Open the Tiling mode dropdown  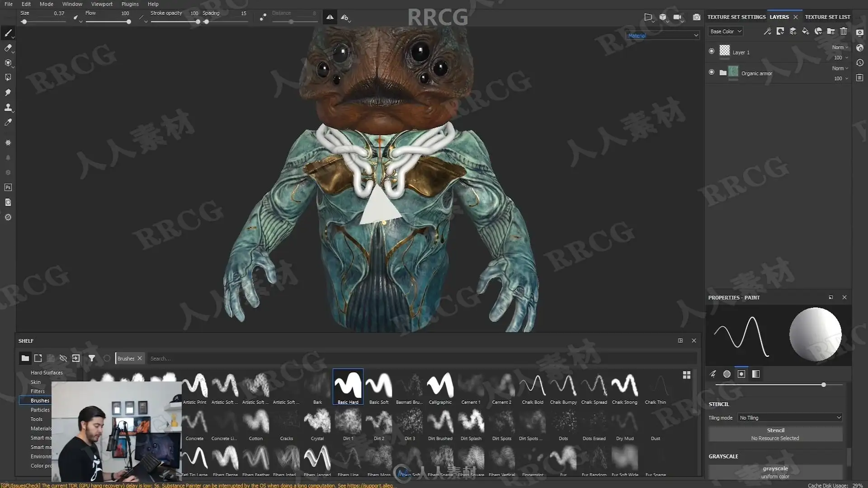point(790,418)
